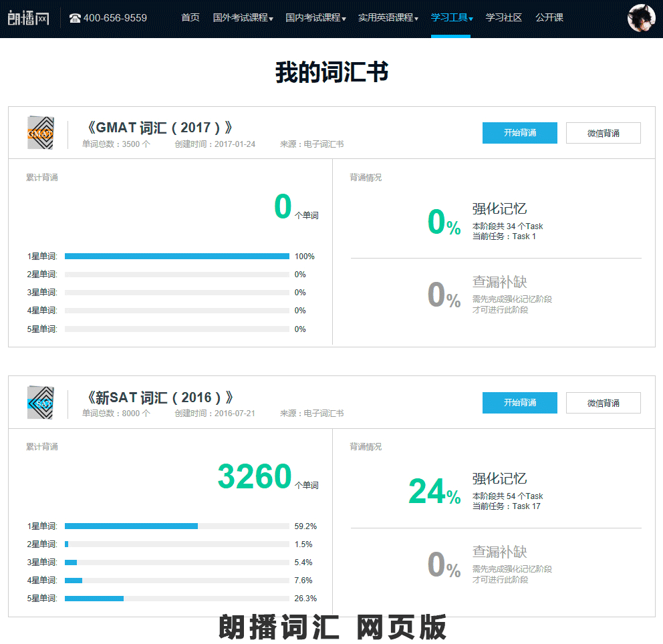The image size is (663, 644).
Task: Click 开始背诵 for GMAT 词汇
Action: (x=520, y=133)
